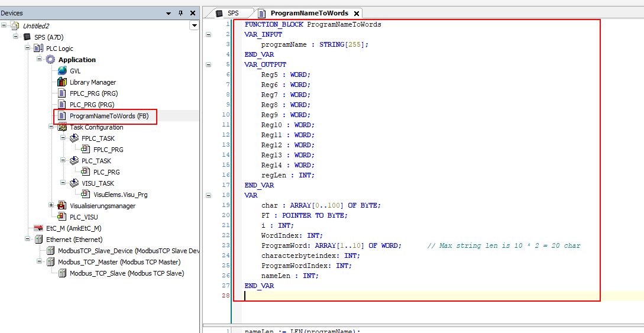Viewport: 644px width, 333px height.
Task: Click the ProgramWord: ARRAY[1..10] OF WORD declaration
Action: tap(331, 245)
